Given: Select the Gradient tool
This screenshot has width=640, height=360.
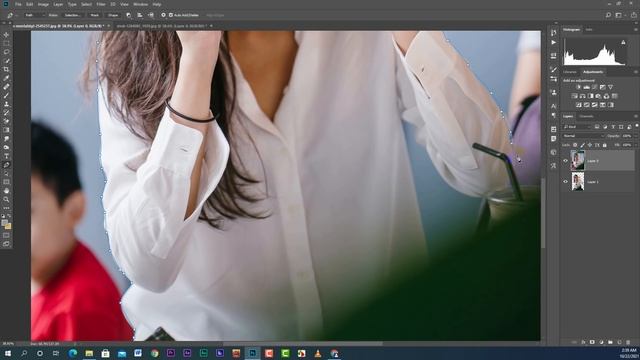Looking at the screenshot, I should point(6,130).
